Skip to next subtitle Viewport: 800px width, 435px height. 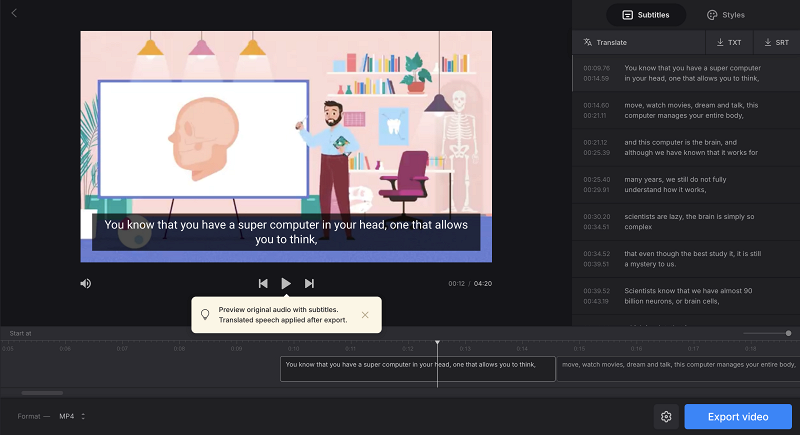309,284
